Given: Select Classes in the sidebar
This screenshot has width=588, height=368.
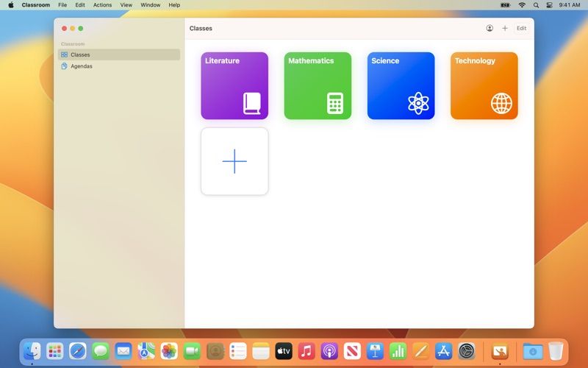Looking at the screenshot, I should coord(119,54).
